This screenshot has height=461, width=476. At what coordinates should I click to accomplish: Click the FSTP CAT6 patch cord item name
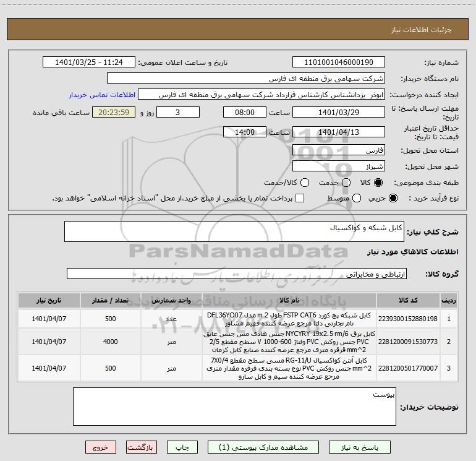pyautogui.click(x=289, y=319)
